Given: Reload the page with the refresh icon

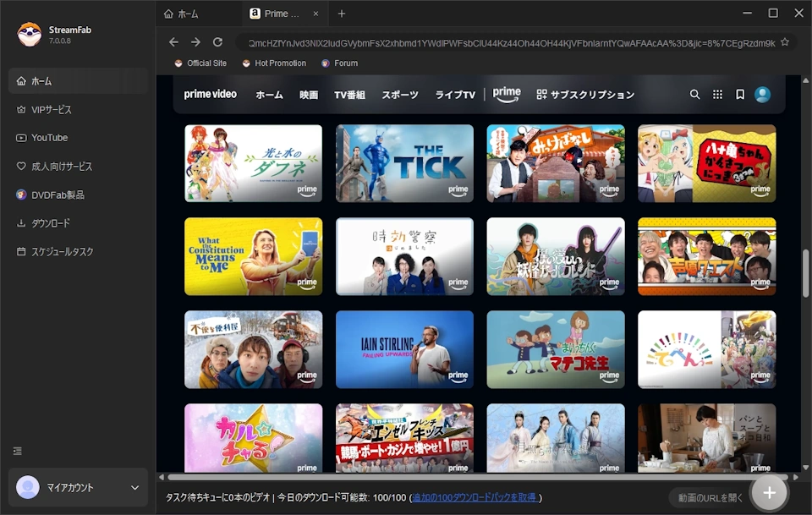Looking at the screenshot, I should [218, 41].
